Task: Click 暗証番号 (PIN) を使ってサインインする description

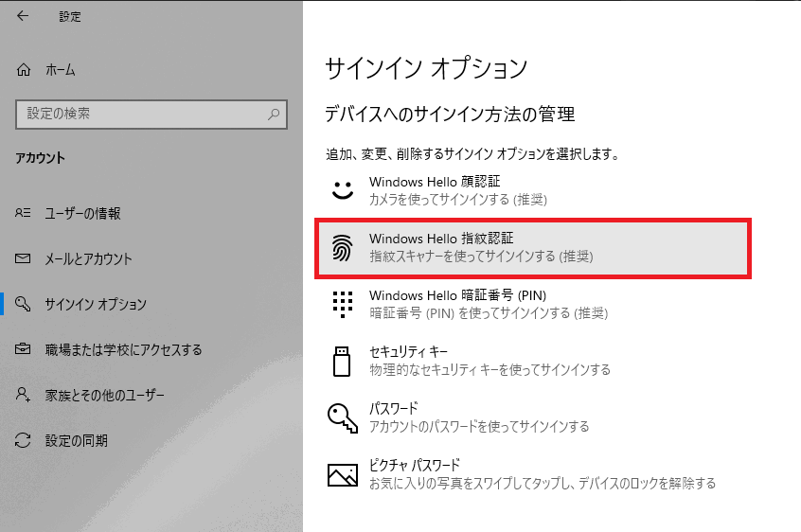Action: 489,312
